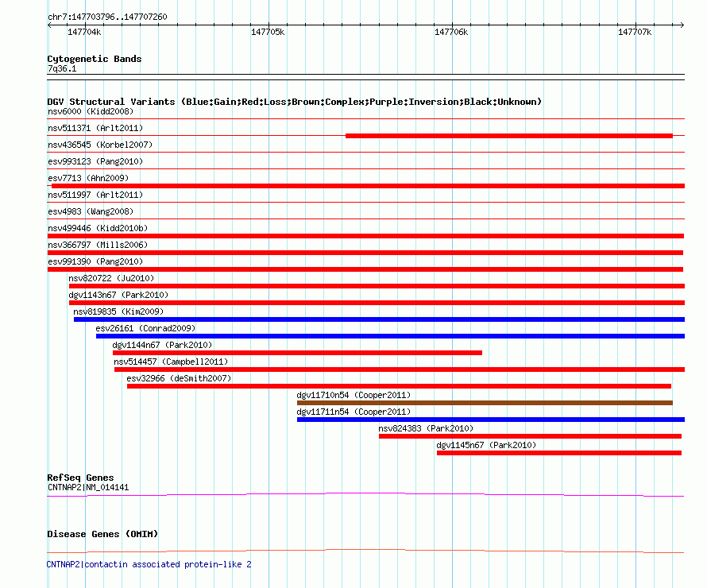Click the dgv1145n67 red loss bar
The image size is (707, 588).
point(559,453)
